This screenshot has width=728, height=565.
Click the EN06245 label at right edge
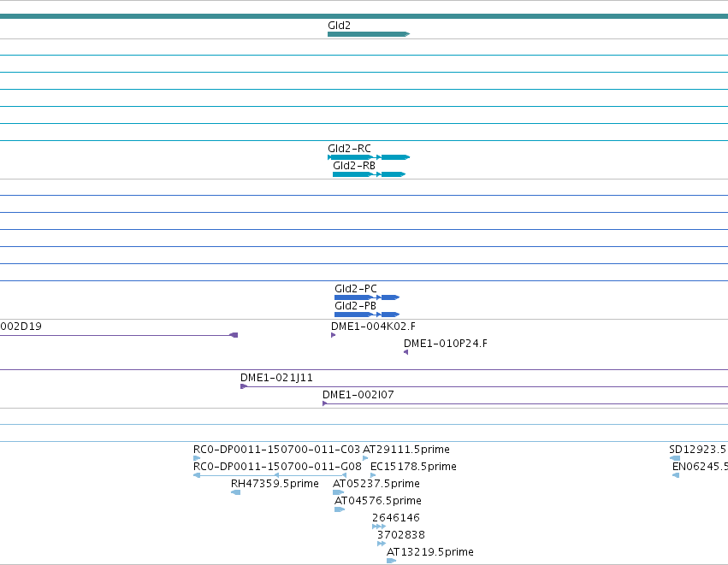tap(700, 467)
